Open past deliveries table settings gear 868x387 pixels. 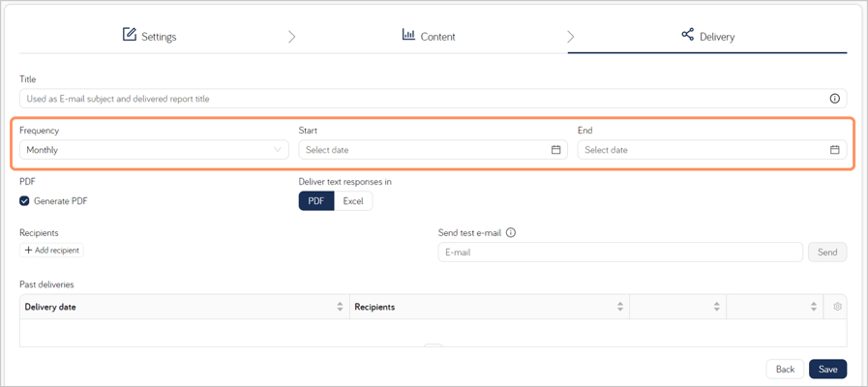(x=837, y=306)
